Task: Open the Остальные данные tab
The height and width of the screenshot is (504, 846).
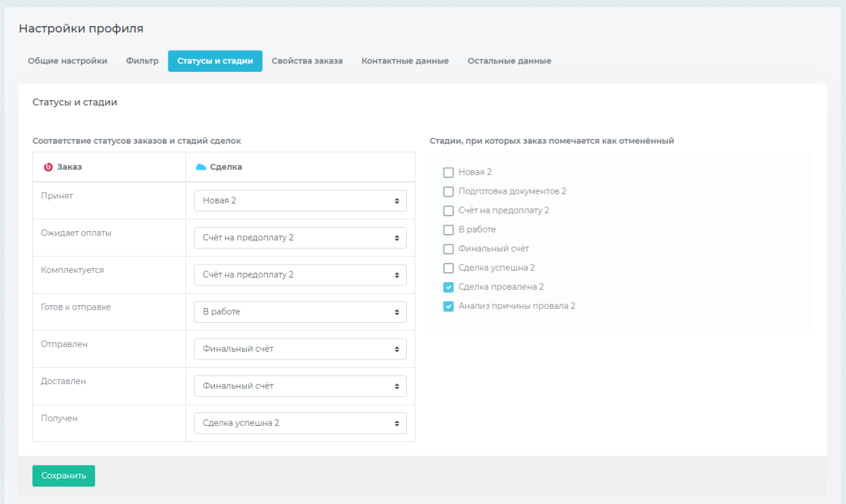Action: (509, 61)
